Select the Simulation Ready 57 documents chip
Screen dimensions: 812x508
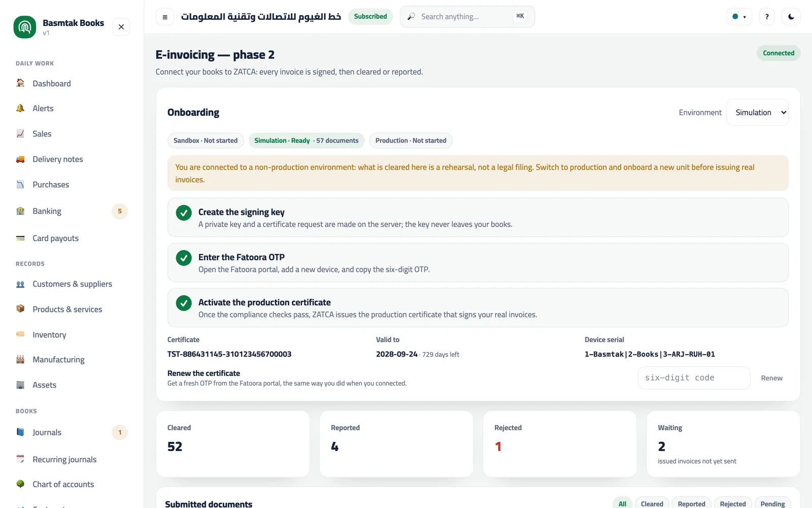pyautogui.click(x=307, y=141)
